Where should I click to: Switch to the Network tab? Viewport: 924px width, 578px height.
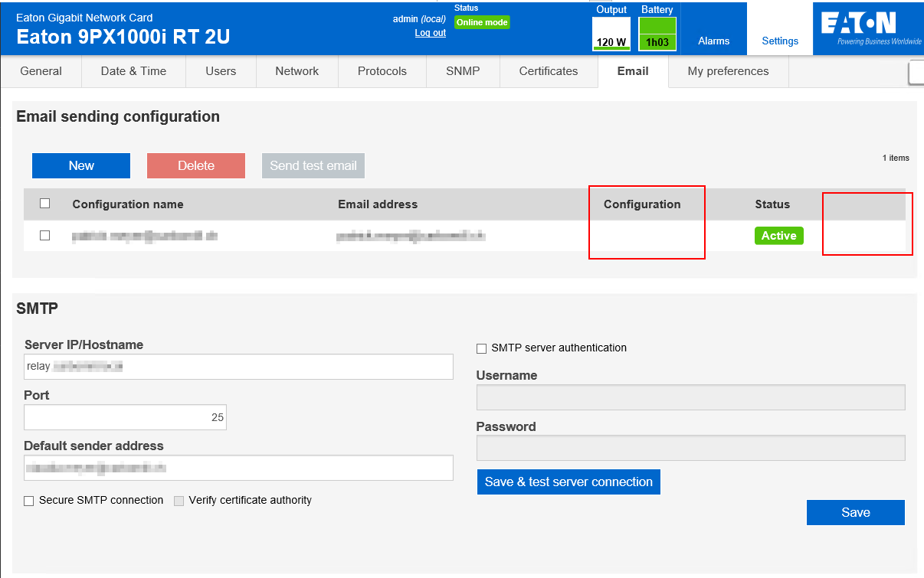(x=297, y=71)
